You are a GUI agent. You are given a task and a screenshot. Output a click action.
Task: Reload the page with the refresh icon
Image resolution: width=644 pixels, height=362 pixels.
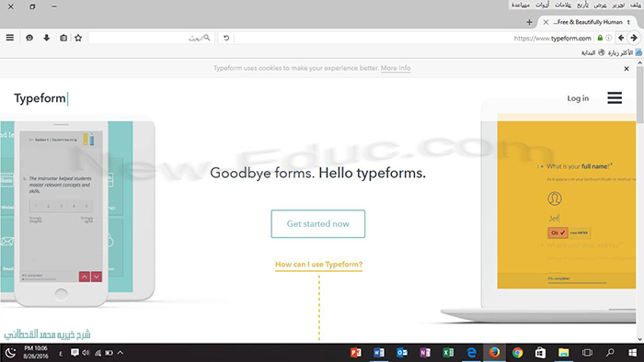tap(226, 38)
